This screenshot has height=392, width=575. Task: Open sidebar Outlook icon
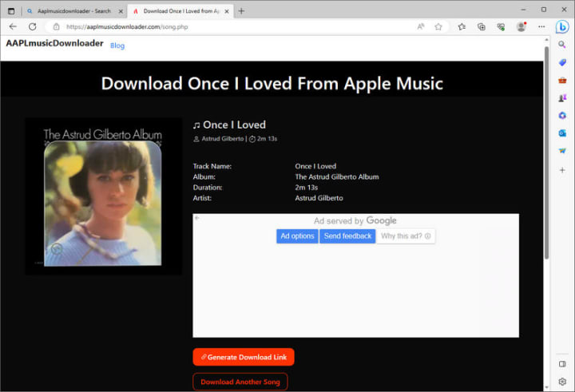tap(562, 133)
